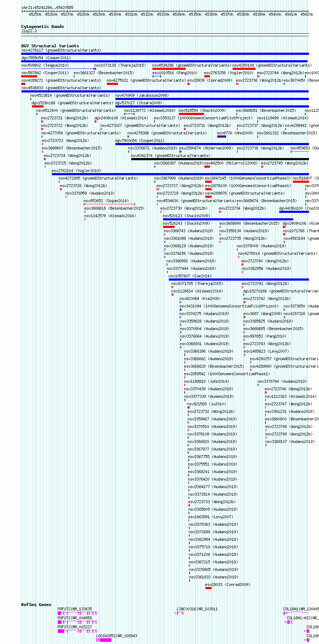
Task: Select the dgv7899n54 (Cooper2011) variant label
Action: 46,58
